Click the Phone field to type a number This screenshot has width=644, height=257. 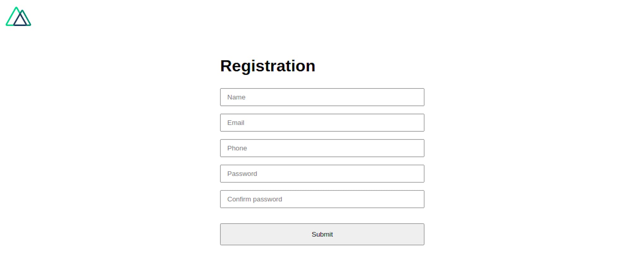(x=322, y=148)
